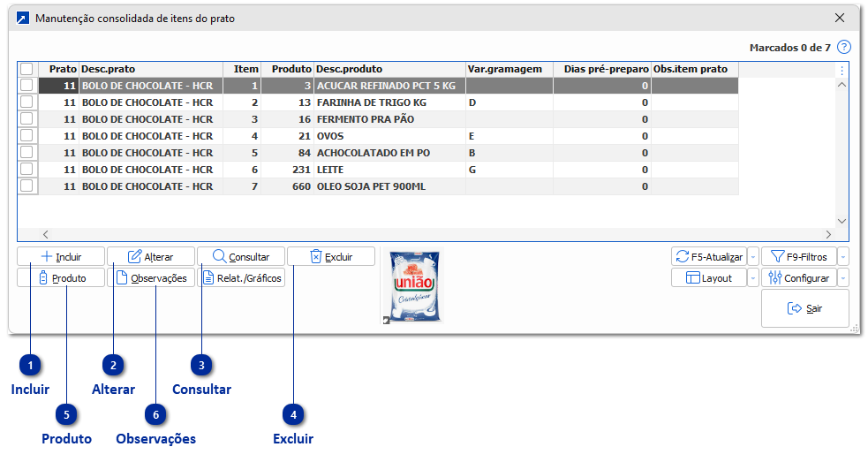868x462 pixels.
Task: Click the Layout button
Action: [709, 277]
